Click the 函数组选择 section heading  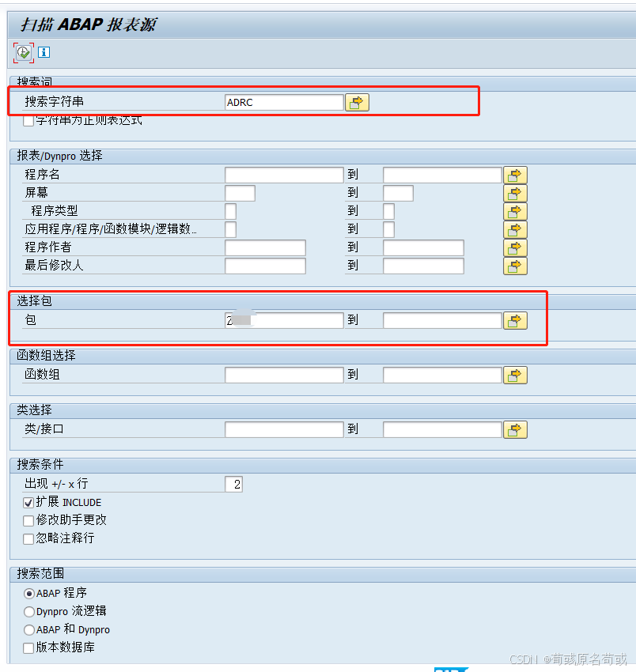point(46,355)
